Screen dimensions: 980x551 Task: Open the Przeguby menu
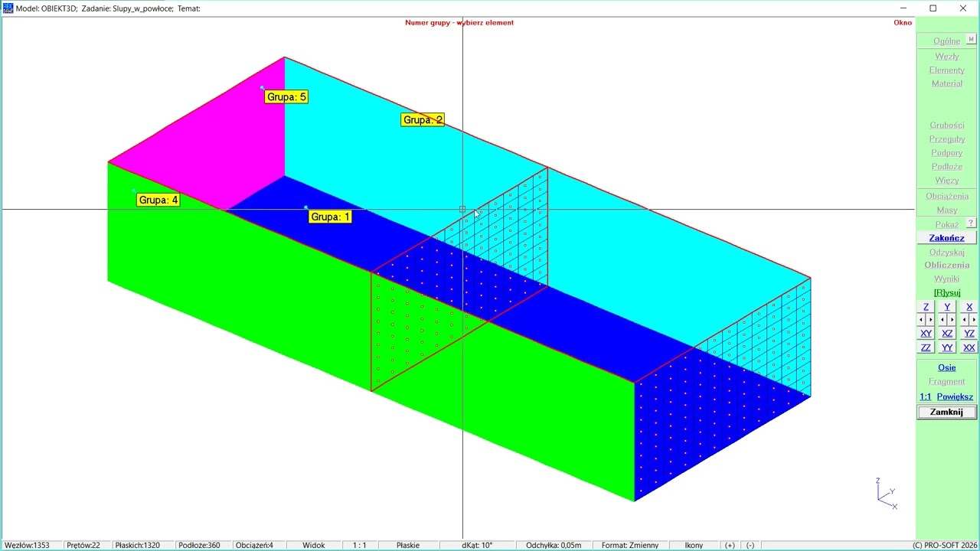pyautogui.click(x=947, y=139)
